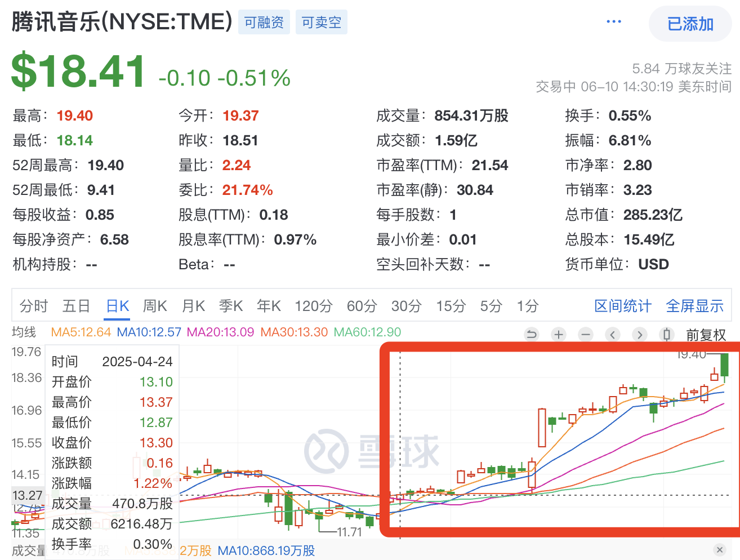Image resolution: width=740 pixels, height=560 pixels.
Task: Click the tooltip date 2025-04-24
Action: (x=137, y=361)
